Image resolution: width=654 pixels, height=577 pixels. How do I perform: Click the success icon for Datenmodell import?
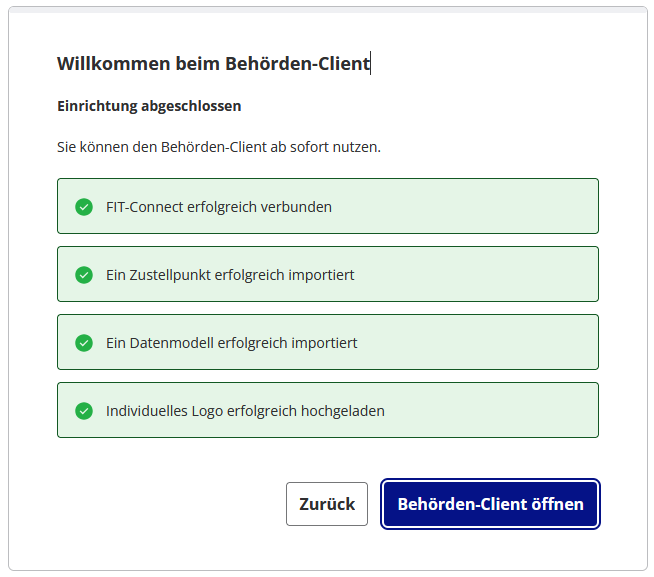pyautogui.click(x=84, y=343)
